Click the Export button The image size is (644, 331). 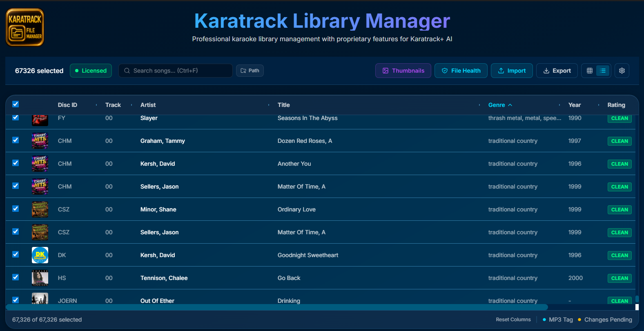click(557, 71)
